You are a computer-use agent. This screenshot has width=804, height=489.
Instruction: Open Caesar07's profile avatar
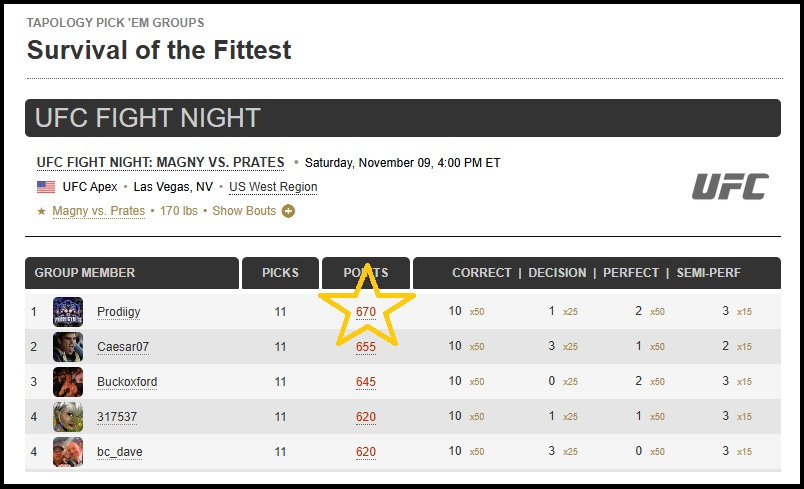(x=68, y=347)
